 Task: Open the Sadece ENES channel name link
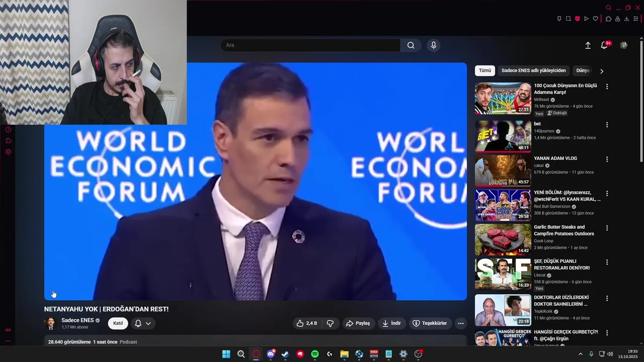[77, 320]
